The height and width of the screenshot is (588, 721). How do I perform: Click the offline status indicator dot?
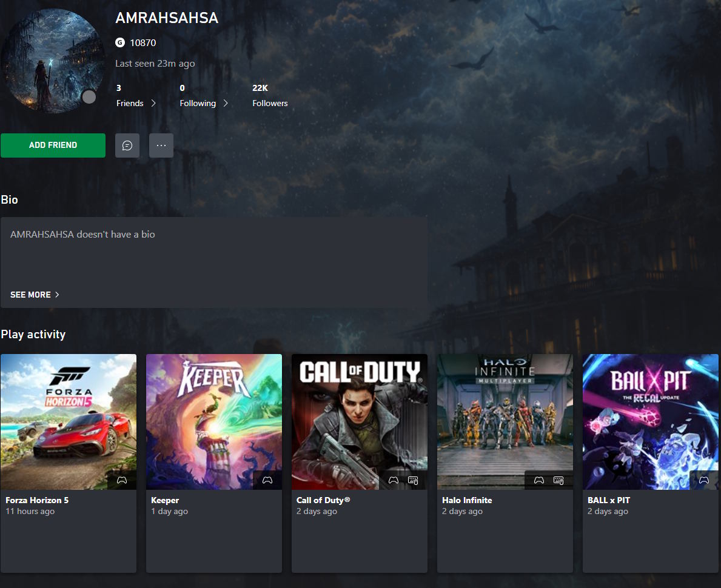(x=89, y=97)
